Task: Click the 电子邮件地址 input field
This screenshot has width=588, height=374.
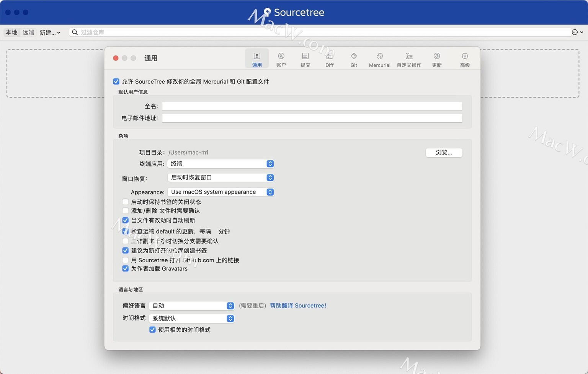Action: coord(312,118)
